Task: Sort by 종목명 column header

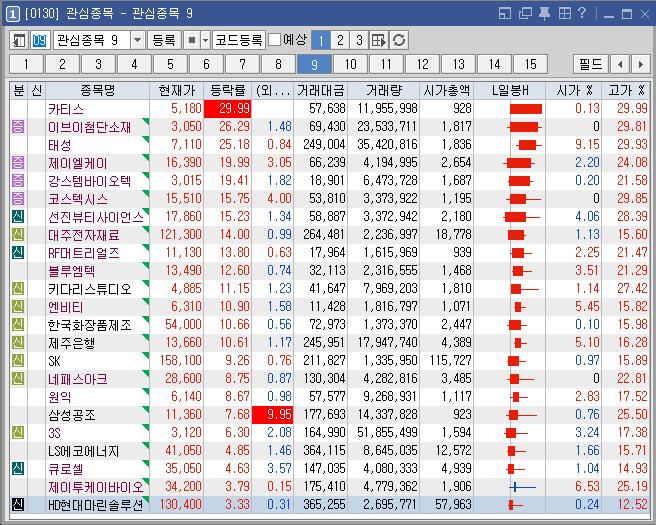Action: point(97,90)
